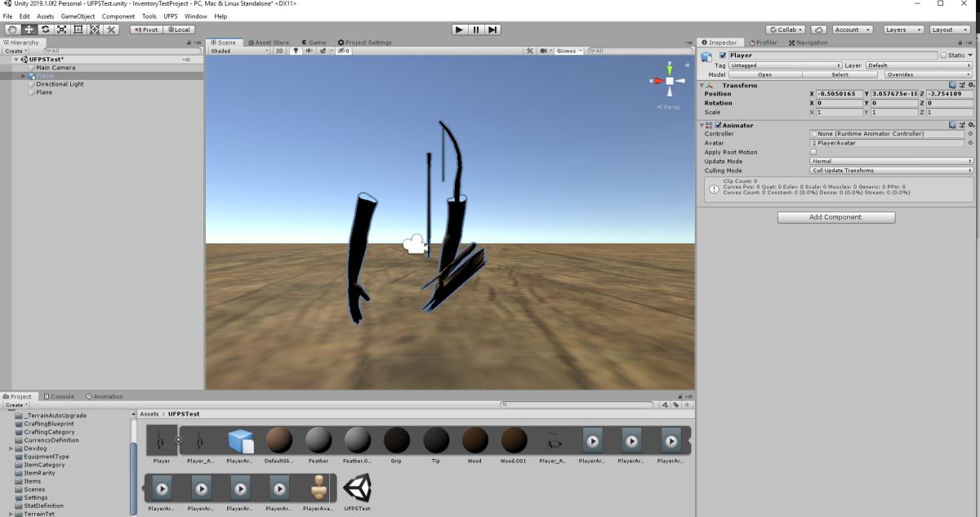
Task: Open Transform component help book icon
Action: (x=953, y=85)
